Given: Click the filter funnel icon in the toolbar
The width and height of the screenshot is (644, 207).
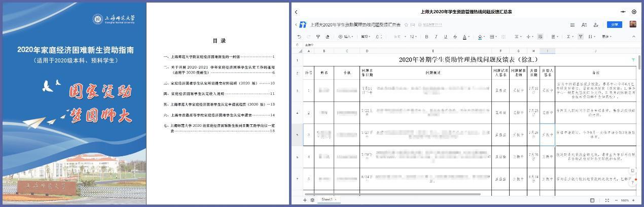Looking at the screenshot, I should click(581, 37).
